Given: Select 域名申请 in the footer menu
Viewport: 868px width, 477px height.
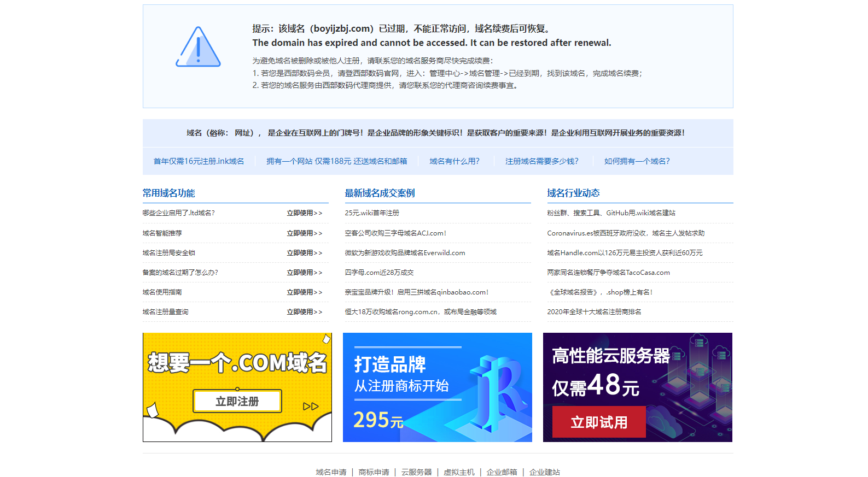Looking at the screenshot, I should (331, 472).
